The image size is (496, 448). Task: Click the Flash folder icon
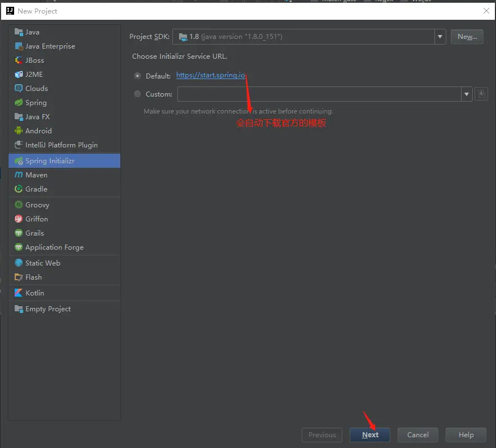coord(19,277)
